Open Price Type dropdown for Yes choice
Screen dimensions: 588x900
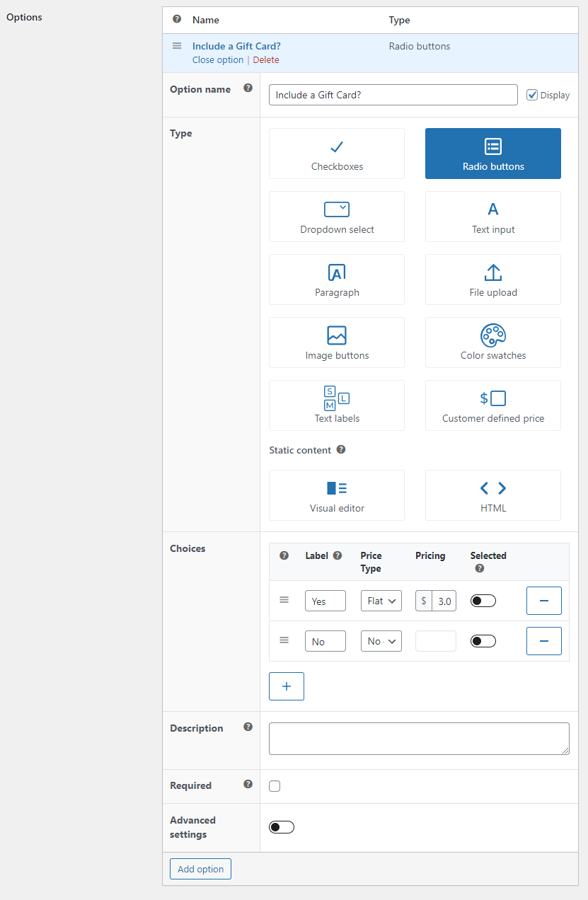[381, 601]
